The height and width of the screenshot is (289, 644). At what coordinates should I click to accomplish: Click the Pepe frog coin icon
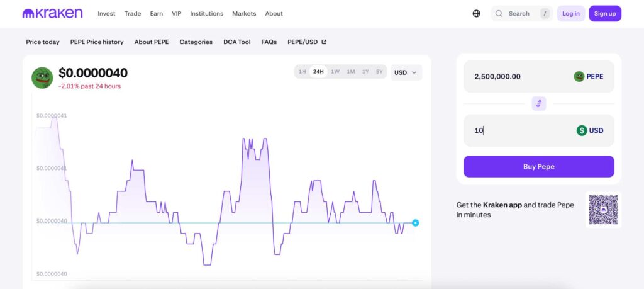(x=42, y=77)
